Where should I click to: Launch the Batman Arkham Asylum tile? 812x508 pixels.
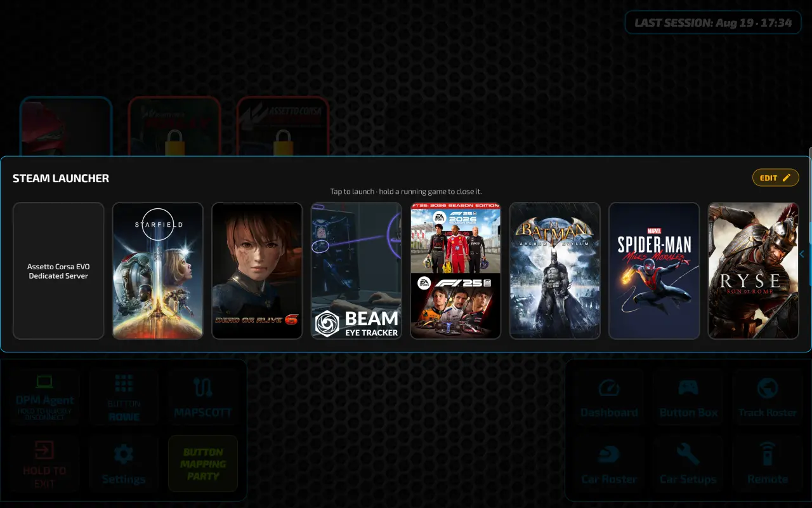pyautogui.click(x=555, y=271)
